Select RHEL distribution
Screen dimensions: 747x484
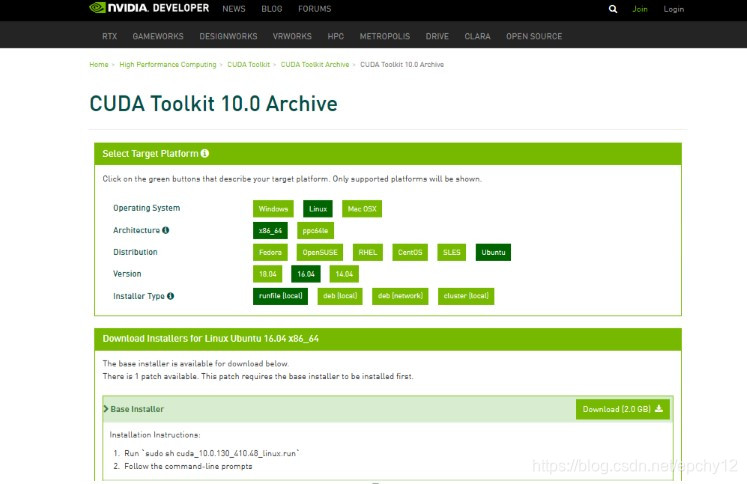368,252
